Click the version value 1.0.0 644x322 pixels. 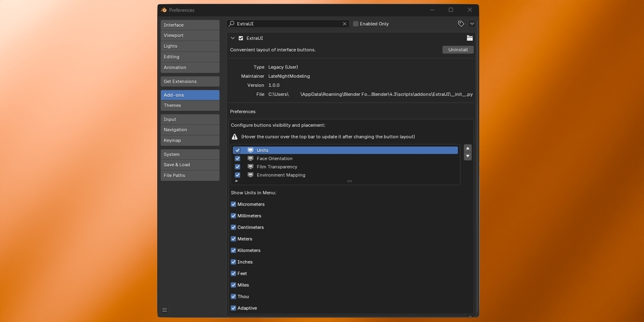click(274, 85)
